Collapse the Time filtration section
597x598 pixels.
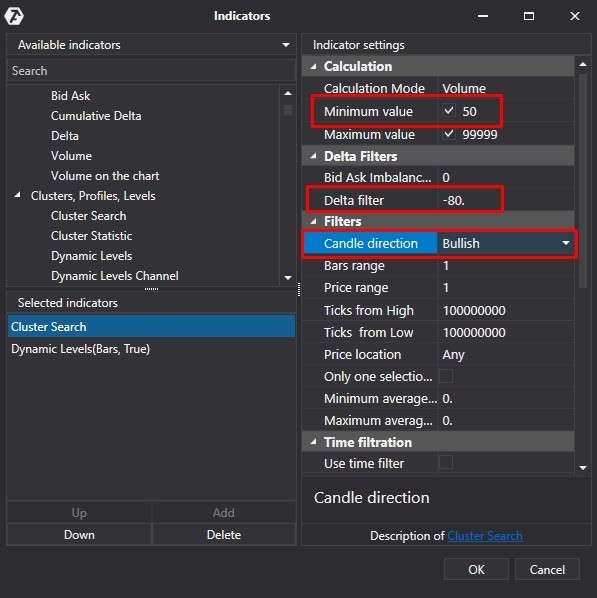(314, 442)
